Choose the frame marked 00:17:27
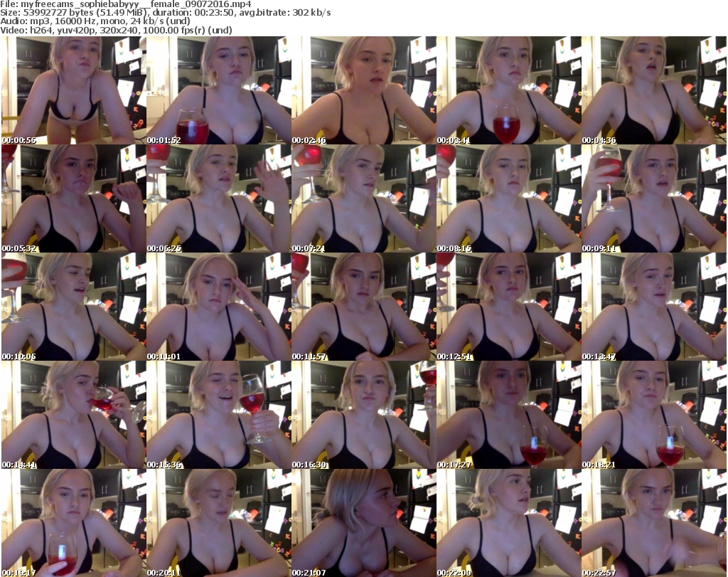This screenshot has height=577, width=728. point(509,415)
